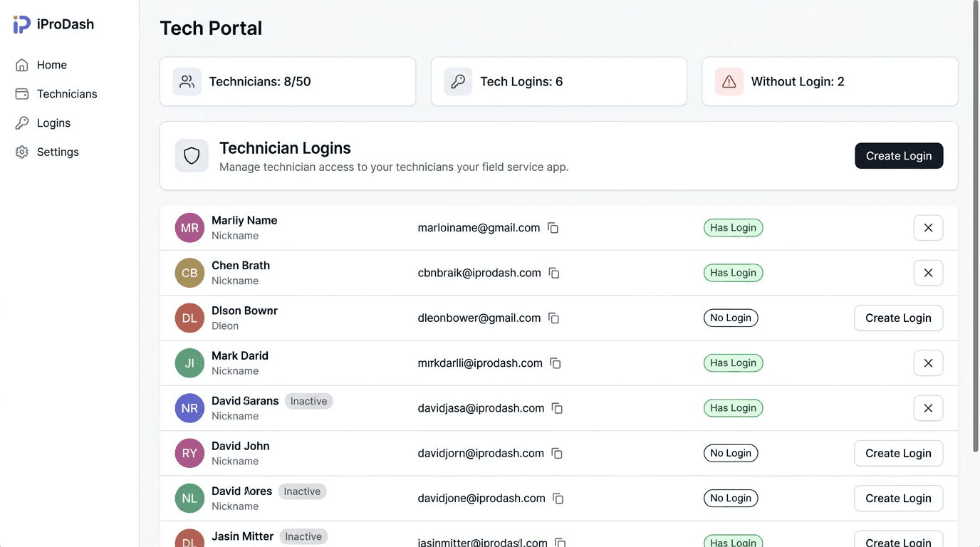Copy dleonbower@gmail.com with the copy icon

pyautogui.click(x=553, y=318)
